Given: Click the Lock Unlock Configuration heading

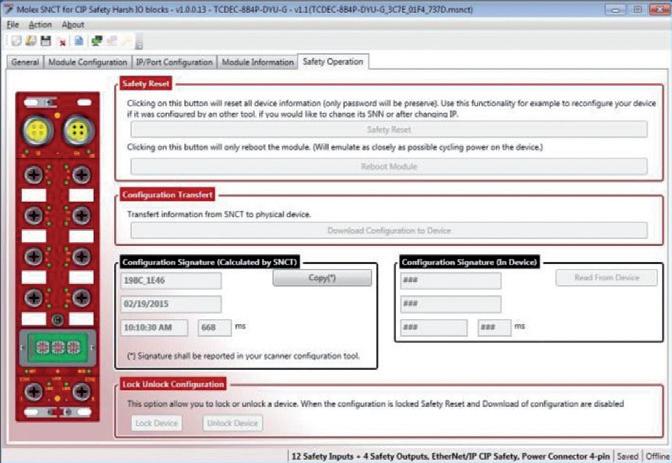Looking at the screenshot, I should coord(173,384).
